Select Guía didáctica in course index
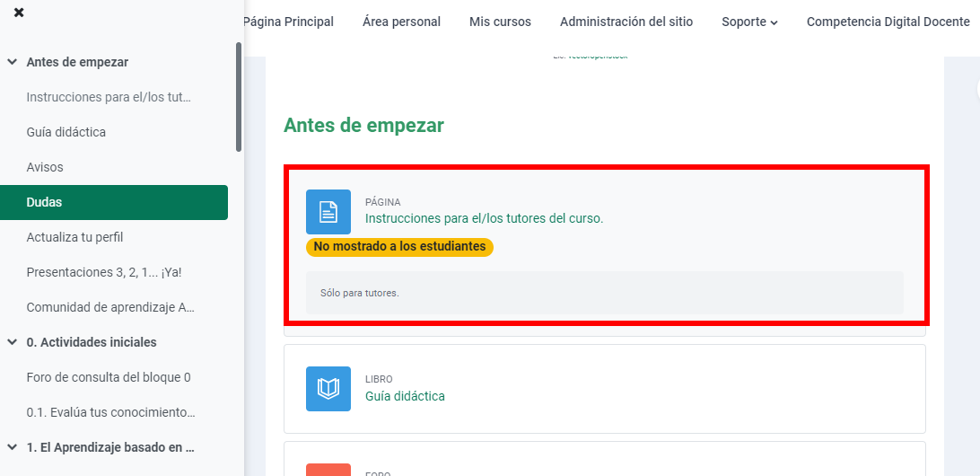The image size is (980, 476). point(66,133)
